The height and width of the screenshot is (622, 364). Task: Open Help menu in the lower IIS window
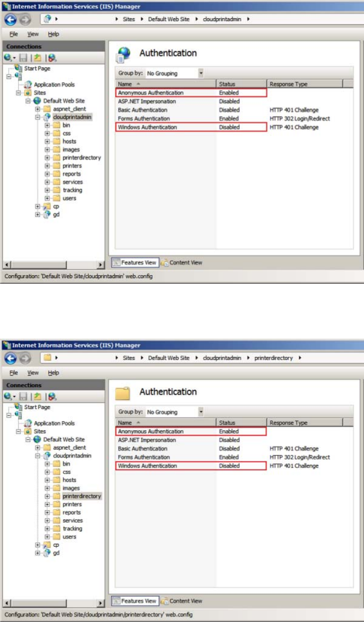(54, 373)
